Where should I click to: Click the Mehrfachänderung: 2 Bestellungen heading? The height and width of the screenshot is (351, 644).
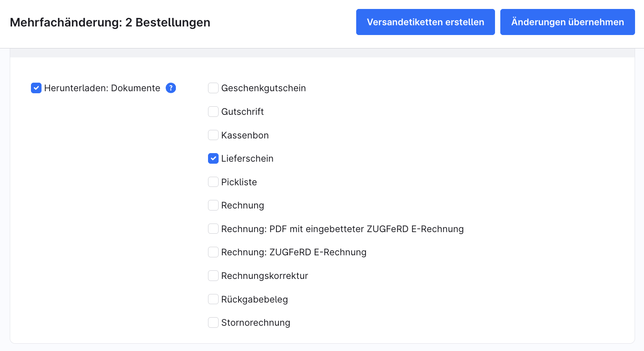110,22
